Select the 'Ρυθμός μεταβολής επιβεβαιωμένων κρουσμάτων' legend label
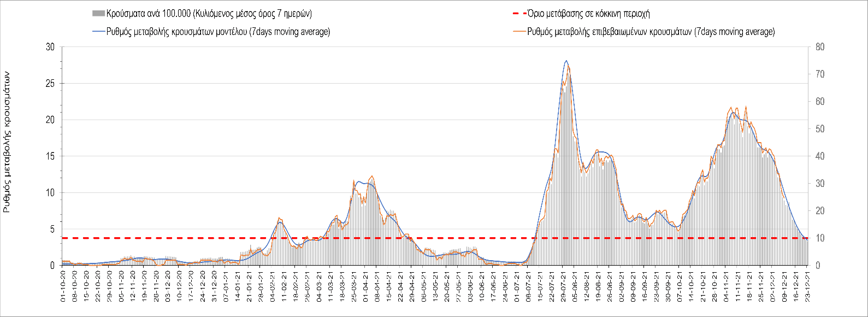The image size is (868, 317). coord(651,32)
